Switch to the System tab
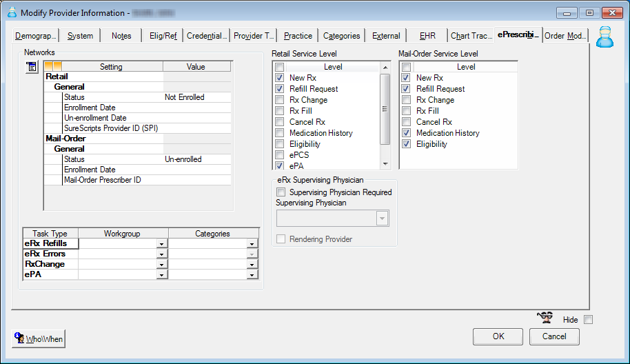 (x=80, y=36)
